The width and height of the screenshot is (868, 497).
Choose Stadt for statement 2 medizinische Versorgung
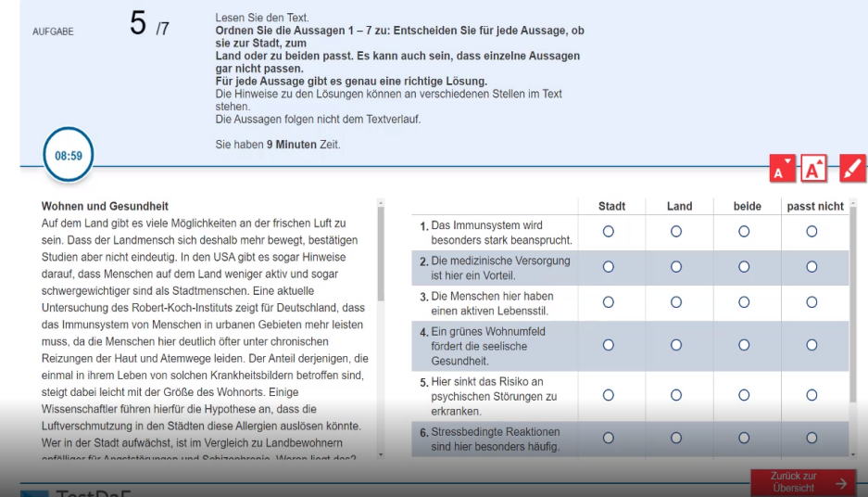[609, 267]
